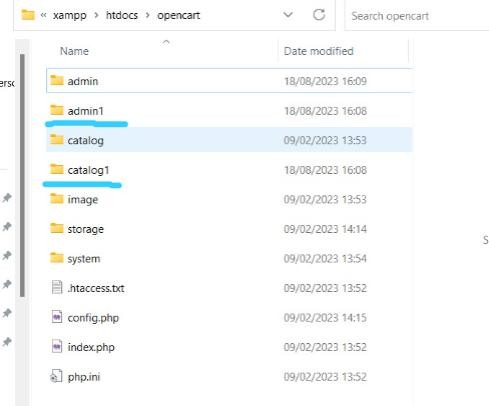Select the config.php file name
Screen dimensions: 489x406
point(93,318)
